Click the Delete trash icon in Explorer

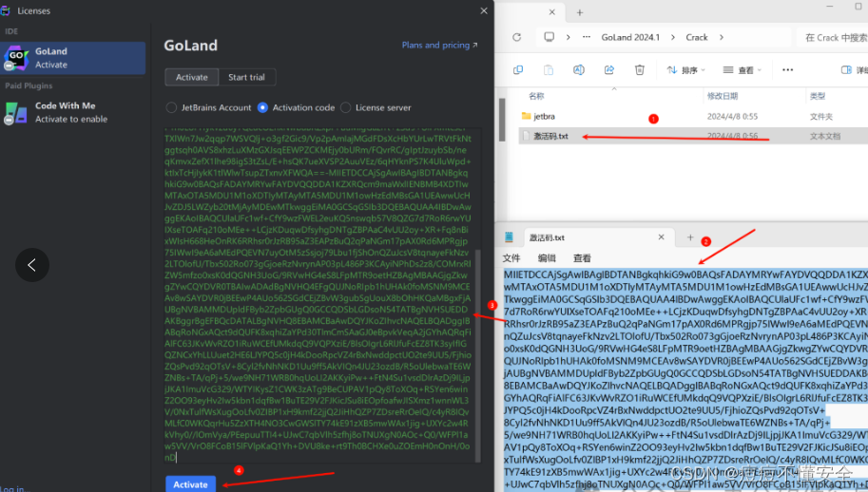tap(640, 69)
